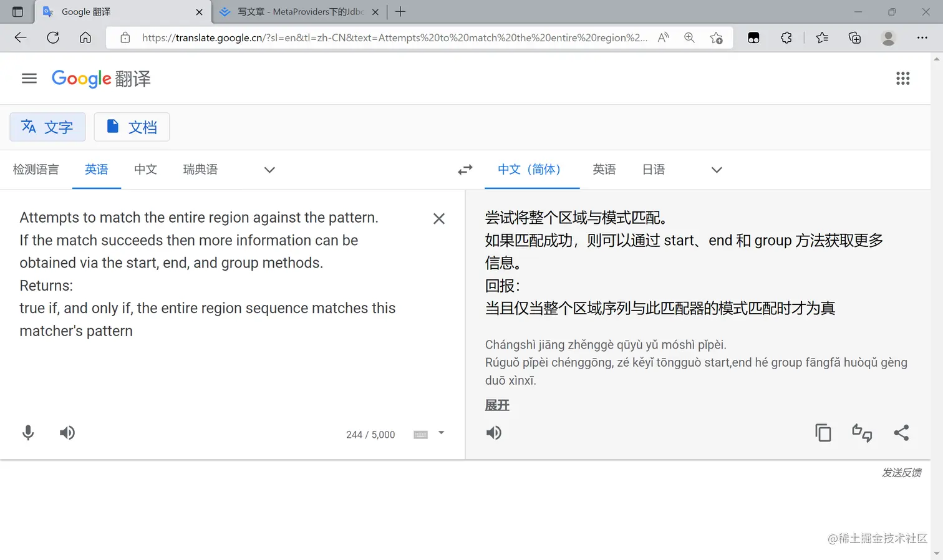
Task: Clear the source text with X
Action: coord(439,218)
